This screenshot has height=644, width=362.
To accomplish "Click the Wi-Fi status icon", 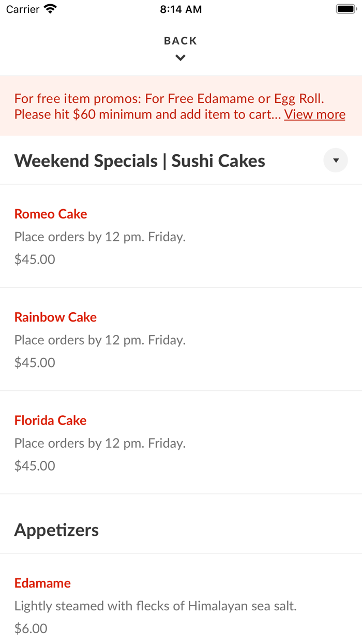I will point(49,8).
